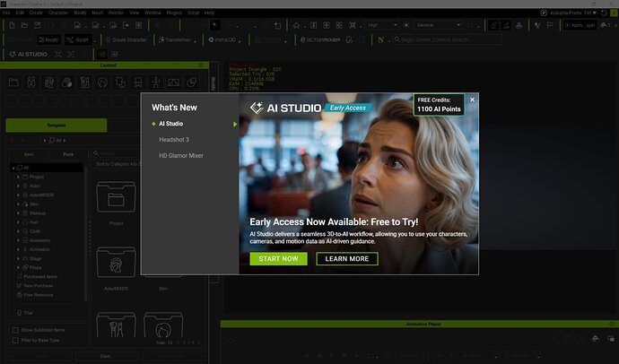Click the Skin category icon in Content

point(66,82)
